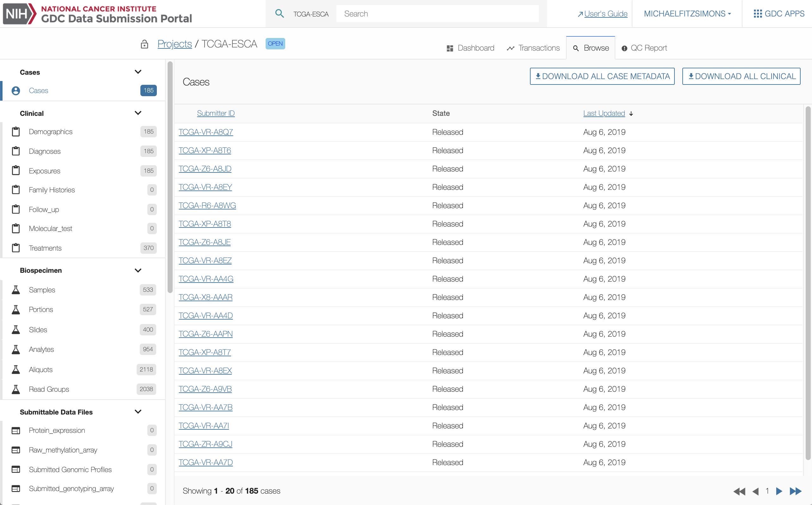Click the GDC Apps grid icon

(758, 14)
